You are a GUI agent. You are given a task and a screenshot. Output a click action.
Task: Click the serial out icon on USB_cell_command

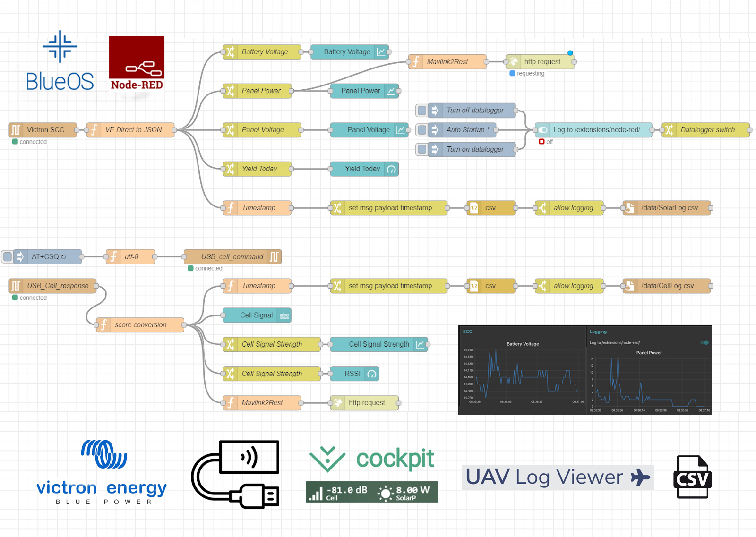click(274, 257)
